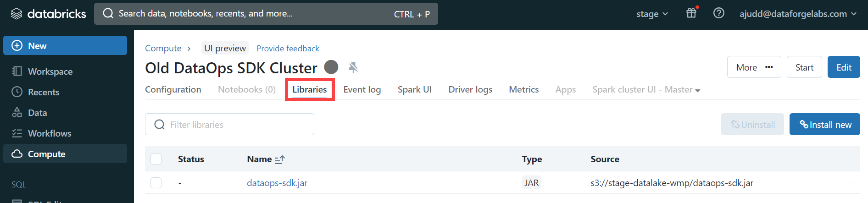Click the JAR type badge
Image resolution: width=868 pixels, height=203 pixels.
click(531, 183)
